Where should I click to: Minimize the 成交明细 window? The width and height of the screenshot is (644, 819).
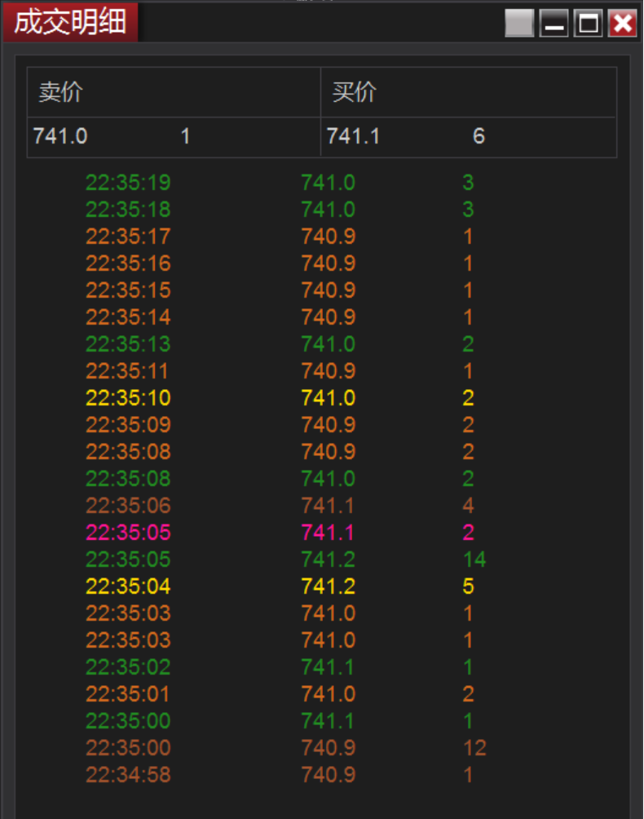click(554, 24)
